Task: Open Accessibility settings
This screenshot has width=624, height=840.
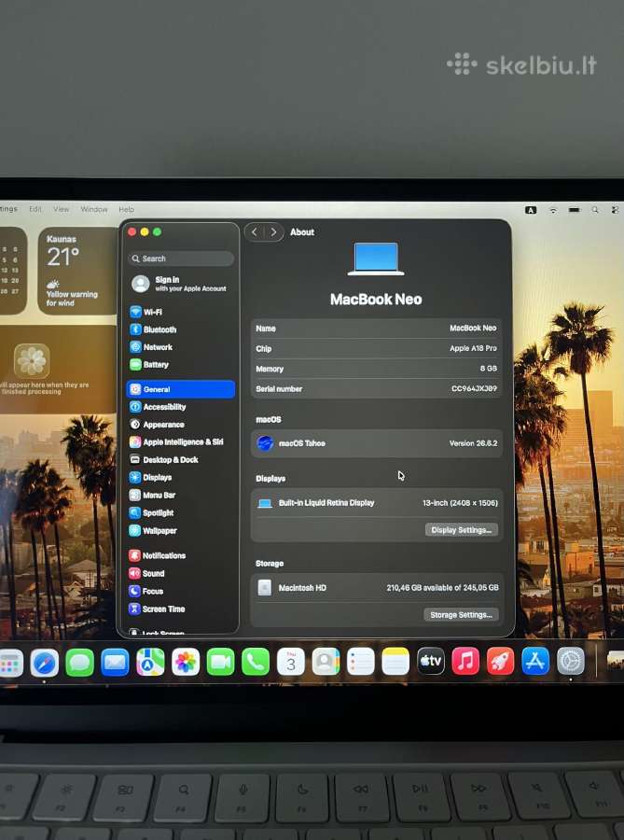Action: (181, 407)
